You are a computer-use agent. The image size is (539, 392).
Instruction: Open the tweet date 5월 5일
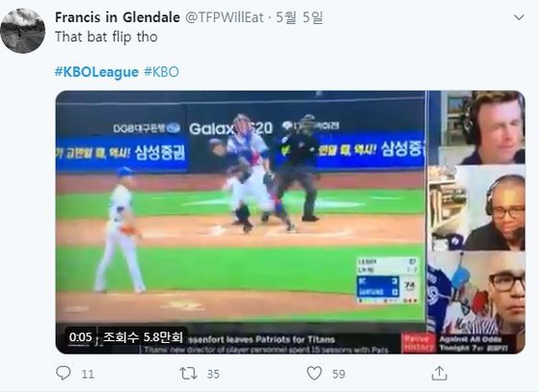pos(300,17)
